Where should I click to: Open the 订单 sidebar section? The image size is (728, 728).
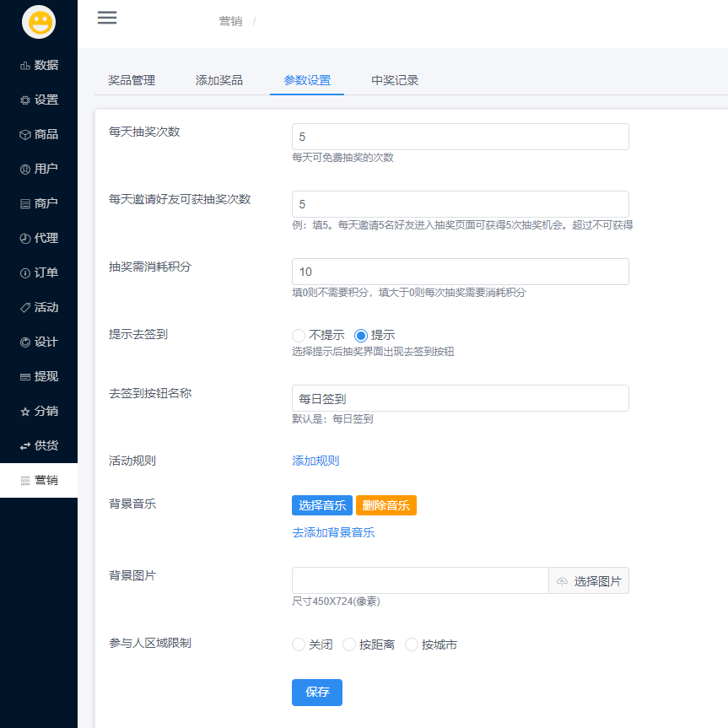[x=39, y=272]
